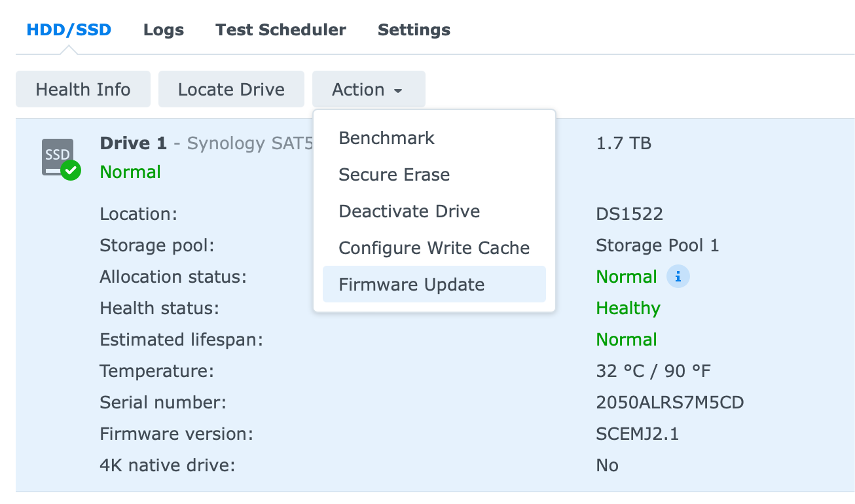Click the Drive 1 SSD icon
This screenshot has height=504, width=855.
tap(61, 158)
